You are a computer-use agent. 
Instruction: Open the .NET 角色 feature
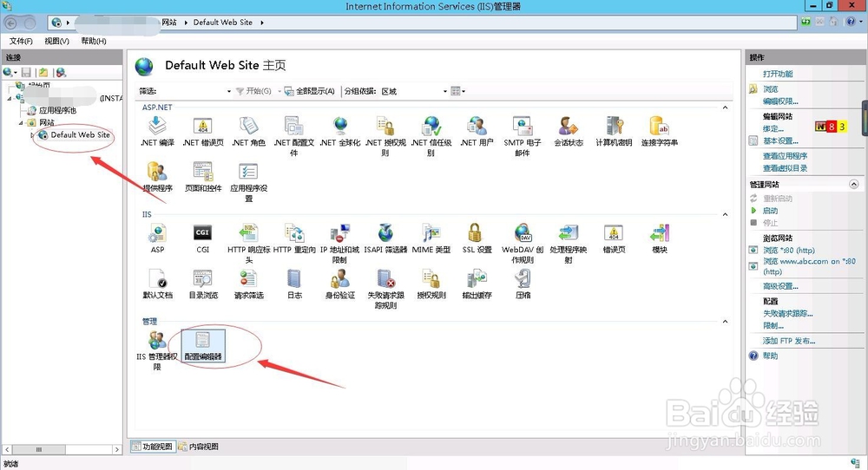248,132
